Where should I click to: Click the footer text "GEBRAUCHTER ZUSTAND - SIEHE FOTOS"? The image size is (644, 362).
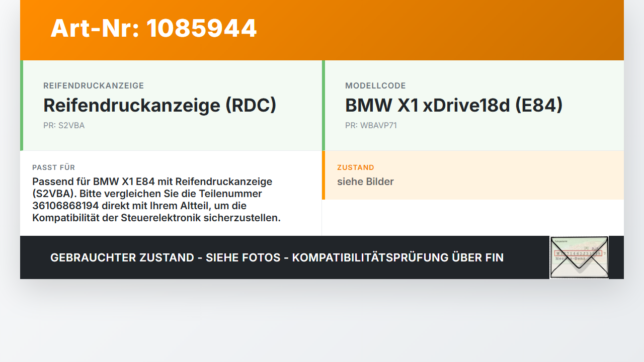(x=166, y=257)
